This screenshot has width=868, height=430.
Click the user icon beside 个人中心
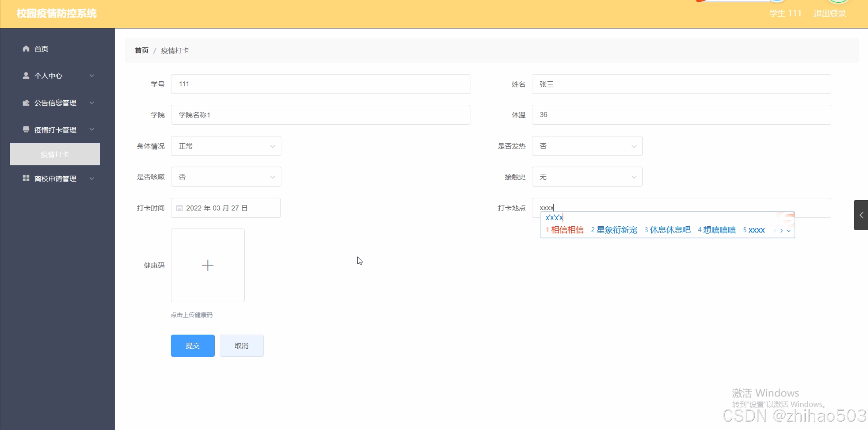(x=26, y=76)
